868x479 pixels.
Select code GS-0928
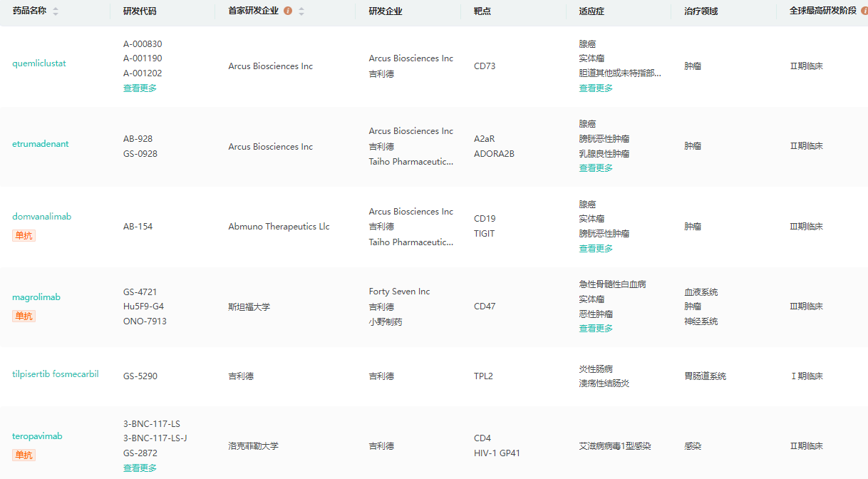(x=140, y=154)
